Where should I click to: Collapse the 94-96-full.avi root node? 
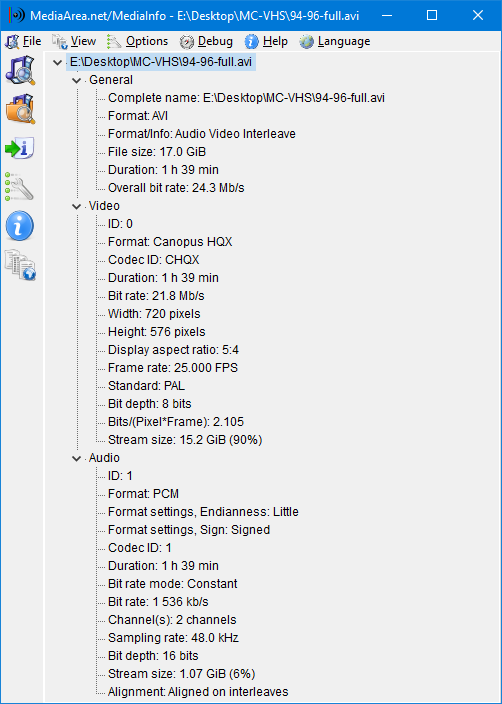(x=57, y=62)
